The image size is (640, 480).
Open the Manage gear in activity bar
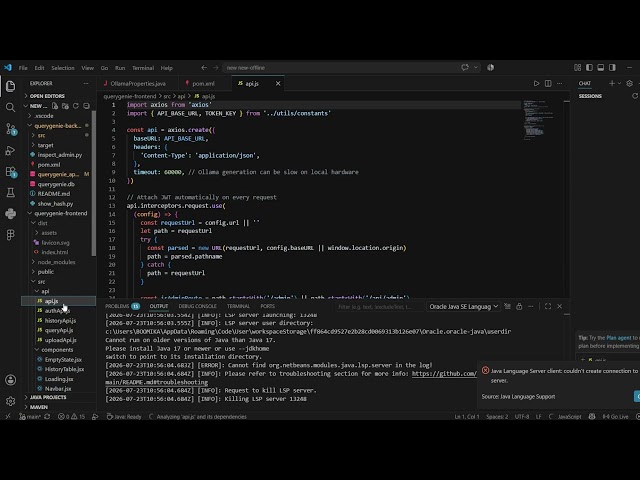(x=11, y=401)
